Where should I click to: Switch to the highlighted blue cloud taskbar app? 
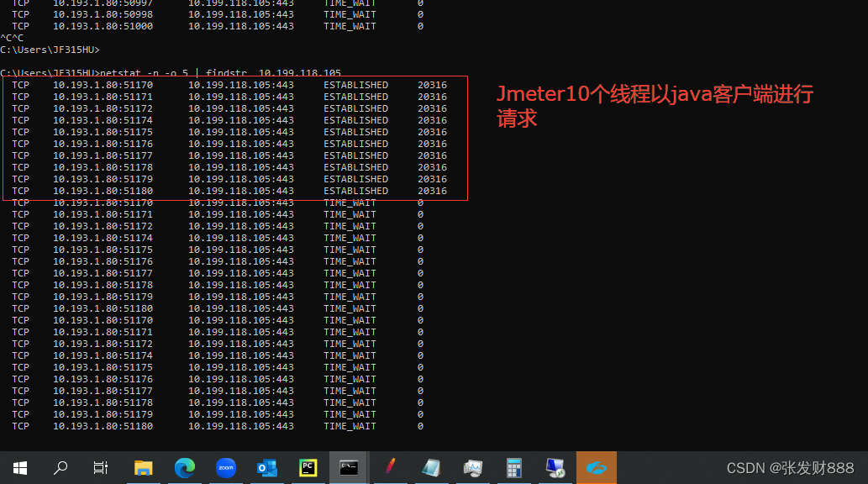point(597,469)
